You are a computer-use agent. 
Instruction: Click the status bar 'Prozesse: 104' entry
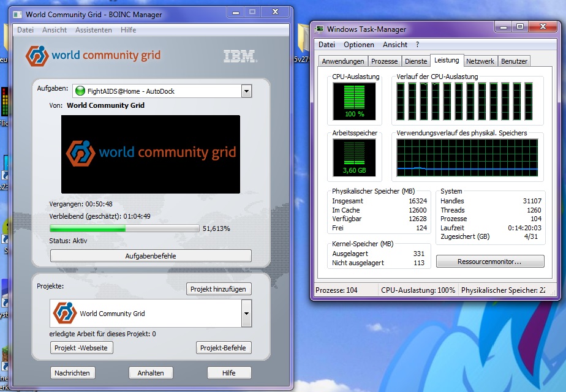pyautogui.click(x=336, y=290)
